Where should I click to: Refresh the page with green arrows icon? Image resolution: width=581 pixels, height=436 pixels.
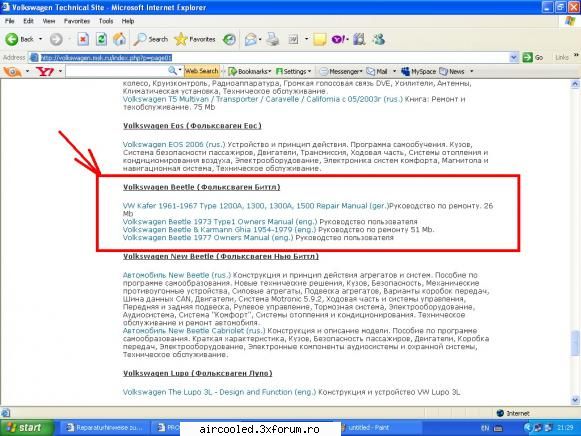coord(101,39)
